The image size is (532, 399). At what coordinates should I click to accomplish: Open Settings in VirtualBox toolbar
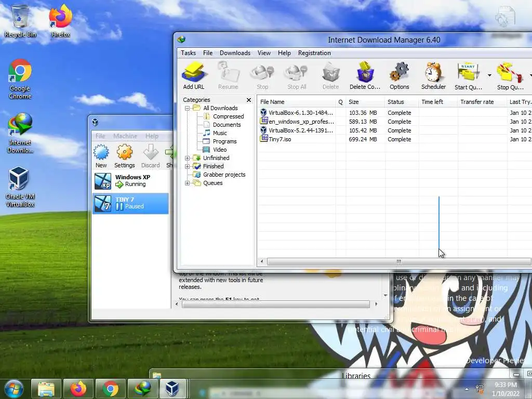click(x=125, y=156)
